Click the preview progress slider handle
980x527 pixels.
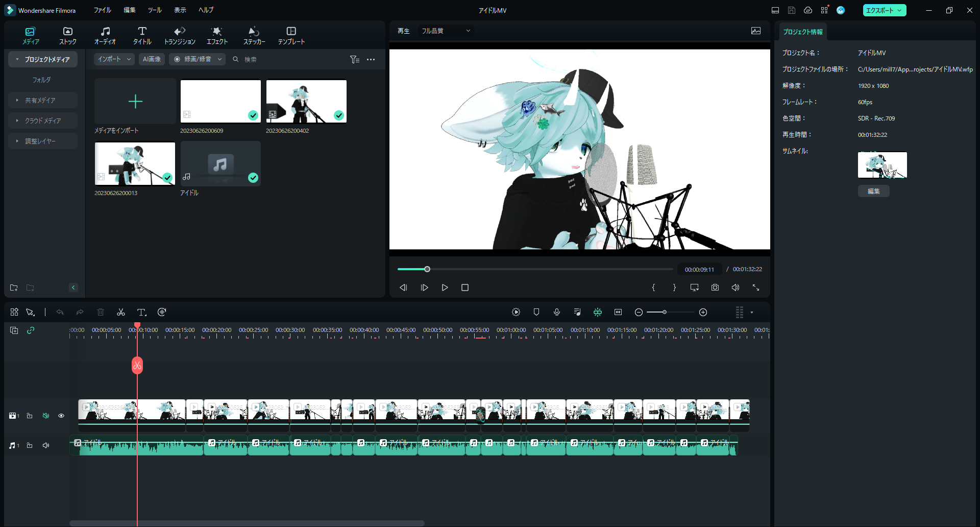[x=427, y=269]
